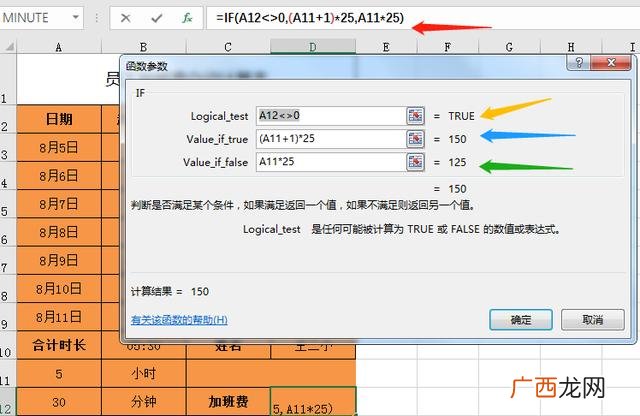The width and height of the screenshot is (640, 416).
Task: Click cell A11 containing 5
Action: coord(59,374)
